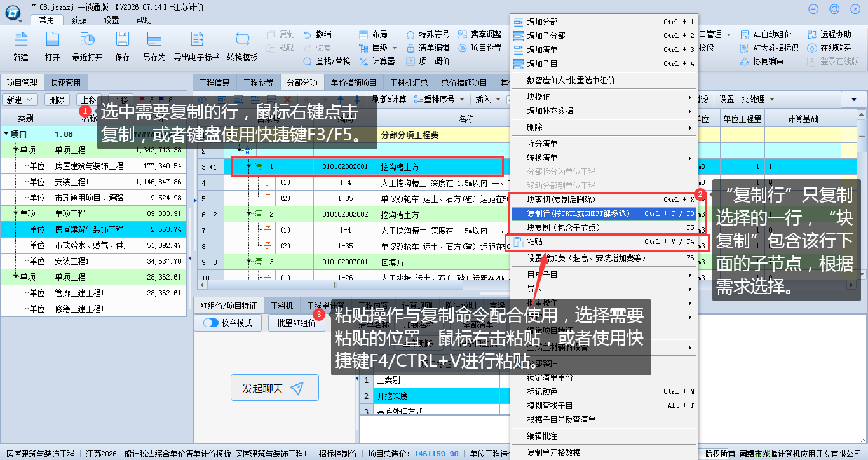Image resolution: width=868 pixels, height=460 pixels.
Task: Open the 工程信息 tab
Action: tap(215, 83)
